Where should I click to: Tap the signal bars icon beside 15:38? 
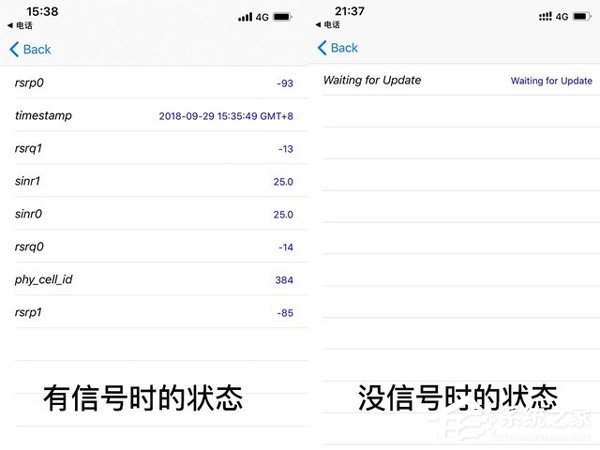pos(245,17)
